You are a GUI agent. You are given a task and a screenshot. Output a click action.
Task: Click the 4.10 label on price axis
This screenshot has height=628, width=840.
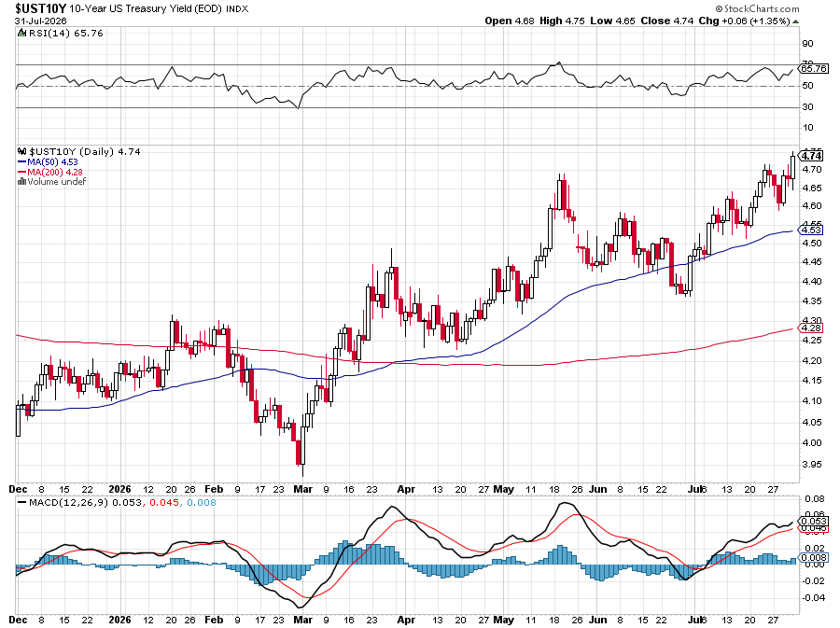pos(812,401)
